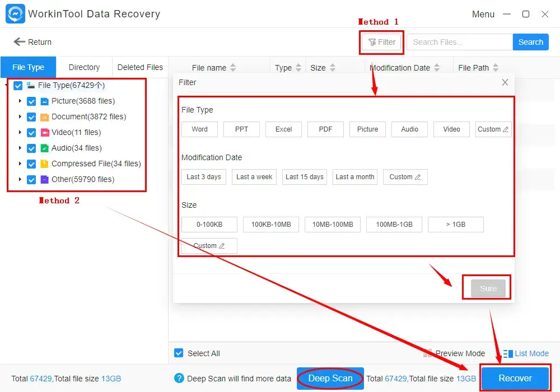Switch to the Directory tab

click(85, 67)
